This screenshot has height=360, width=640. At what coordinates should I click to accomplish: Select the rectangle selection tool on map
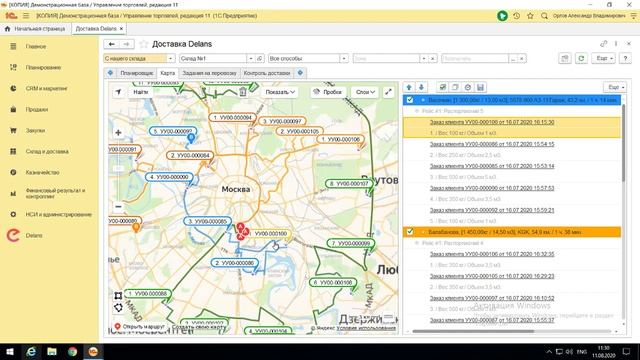[118, 296]
